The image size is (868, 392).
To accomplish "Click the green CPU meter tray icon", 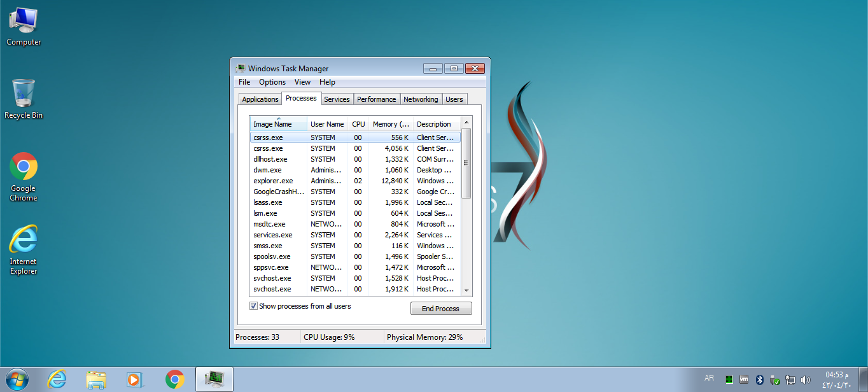I will point(729,379).
